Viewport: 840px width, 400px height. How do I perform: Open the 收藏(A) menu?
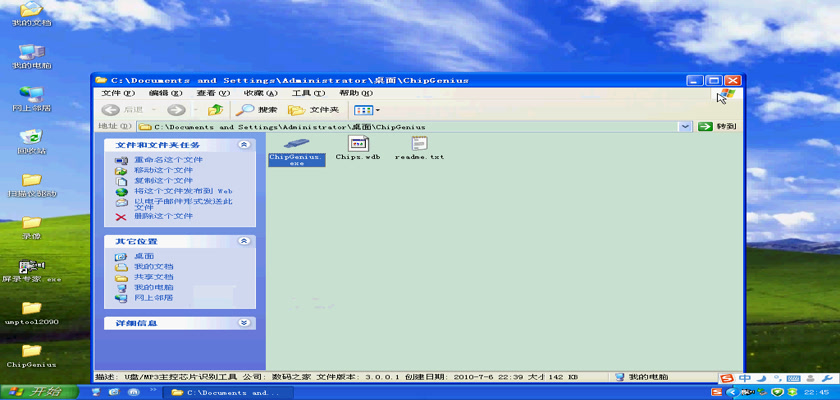coord(260,93)
